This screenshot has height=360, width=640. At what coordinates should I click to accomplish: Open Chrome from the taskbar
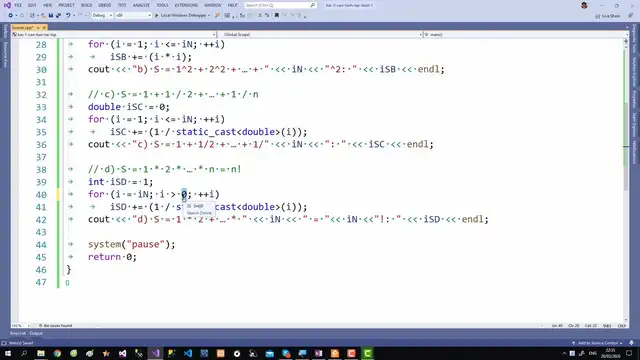[57, 353]
